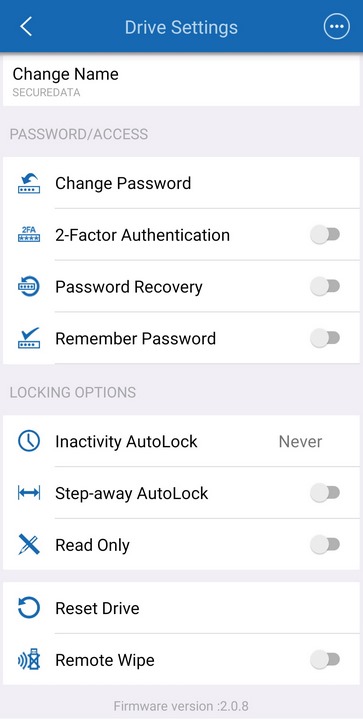Toggle the Remember Password switch

(x=325, y=338)
